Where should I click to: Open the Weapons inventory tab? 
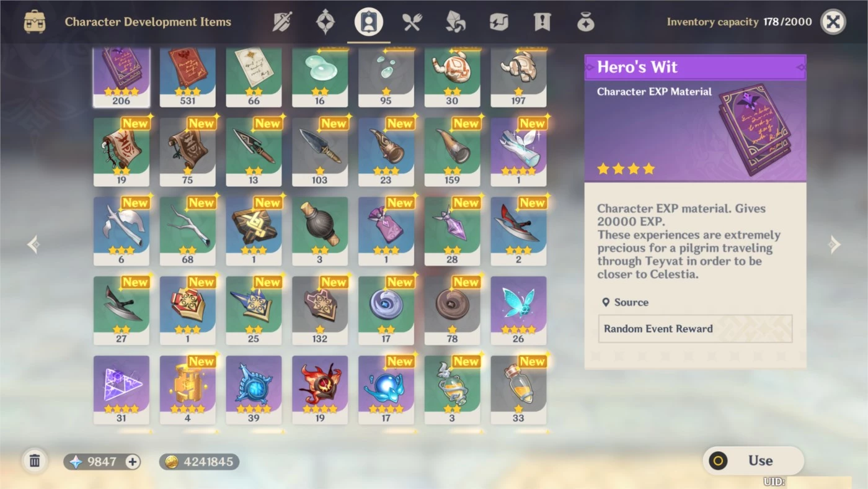pos(282,22)
